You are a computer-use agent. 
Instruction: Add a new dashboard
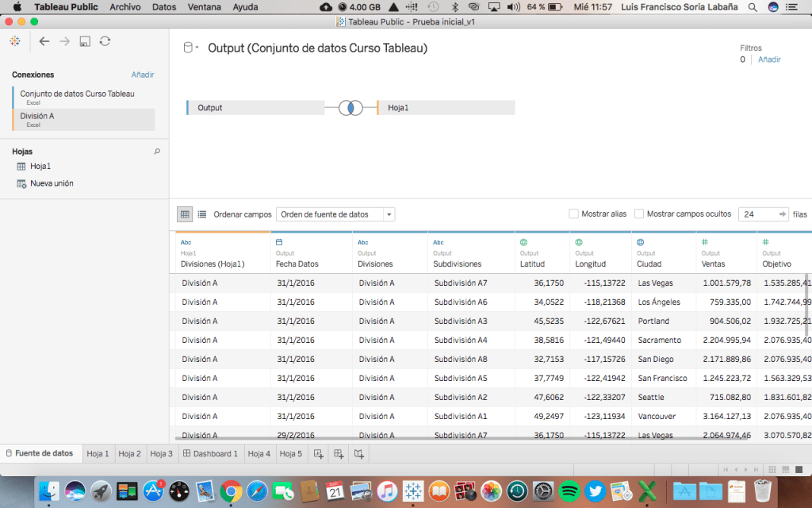coord(339,454)
